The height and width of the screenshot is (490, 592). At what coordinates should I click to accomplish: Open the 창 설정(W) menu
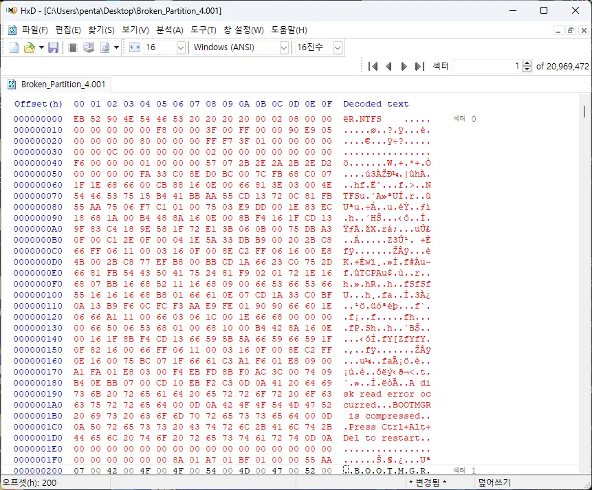click(x=244, y=30)
